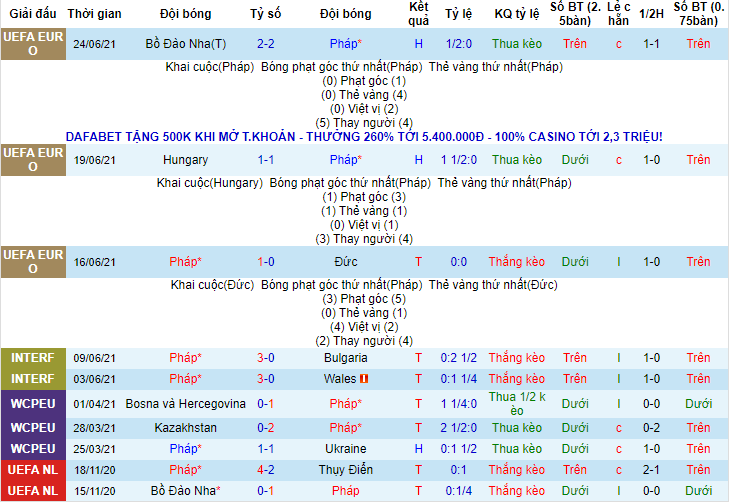729x502 pixels.
Task: Open the Bosna và Hercegovina team link
Action: pos(185,404)
